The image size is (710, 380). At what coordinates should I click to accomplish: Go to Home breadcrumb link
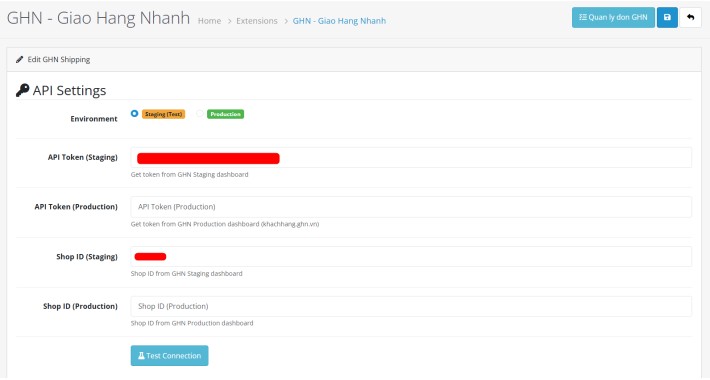(209, 21)
